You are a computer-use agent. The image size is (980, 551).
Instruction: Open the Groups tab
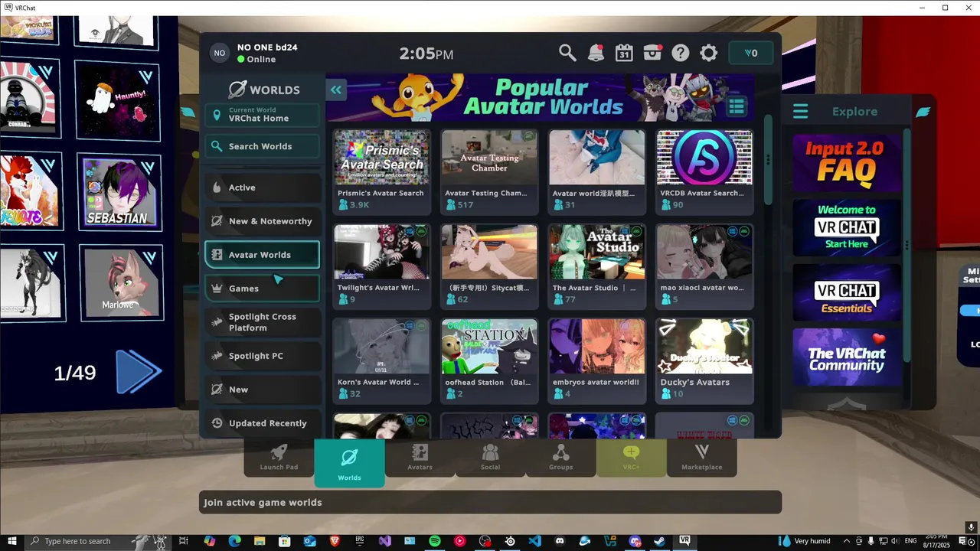560,458
